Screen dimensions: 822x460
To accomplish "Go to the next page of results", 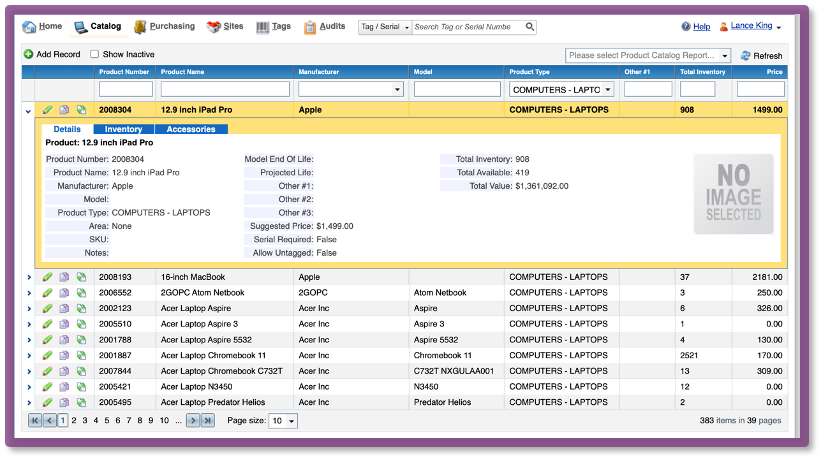I will pyautogui.click(x=193, y=421).
